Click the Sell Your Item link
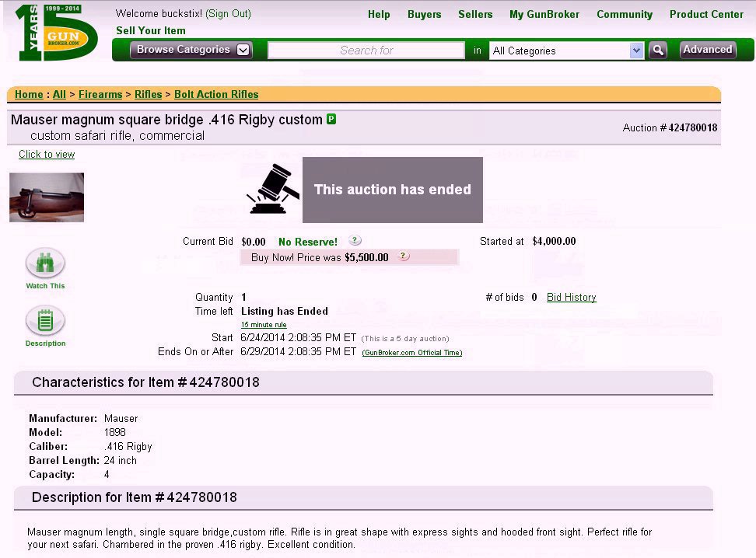Image resolution: width=756 pixels, height=558 pixels. click(150, 30)
